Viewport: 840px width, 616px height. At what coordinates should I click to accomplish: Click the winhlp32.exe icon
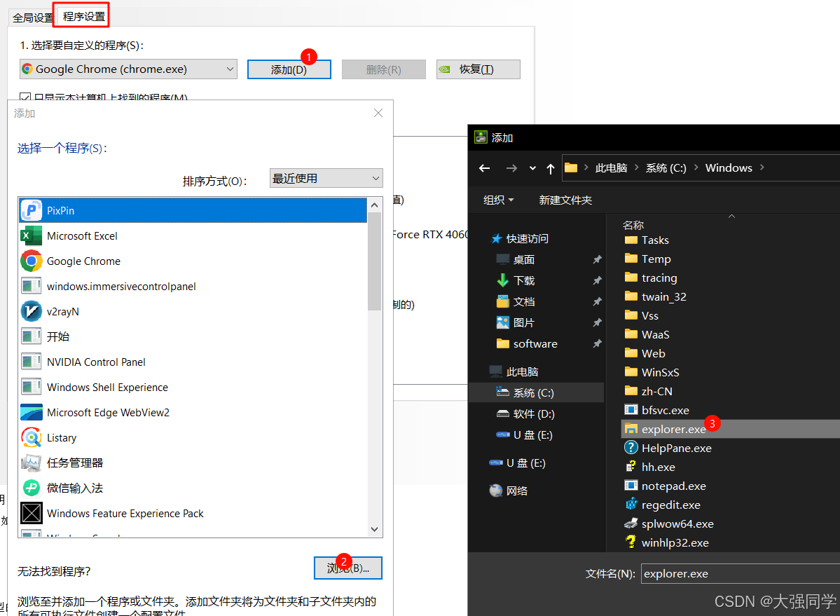click(x=631, y=542)
